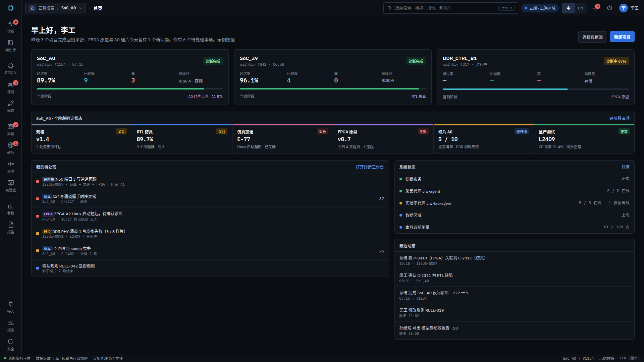Open the SoC_Z9 project card
The width and height of the screenshot is (644, 362).
point(333,77)
